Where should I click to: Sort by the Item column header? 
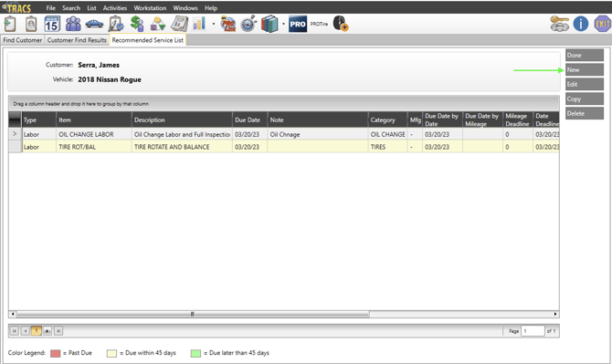[94, 120]
